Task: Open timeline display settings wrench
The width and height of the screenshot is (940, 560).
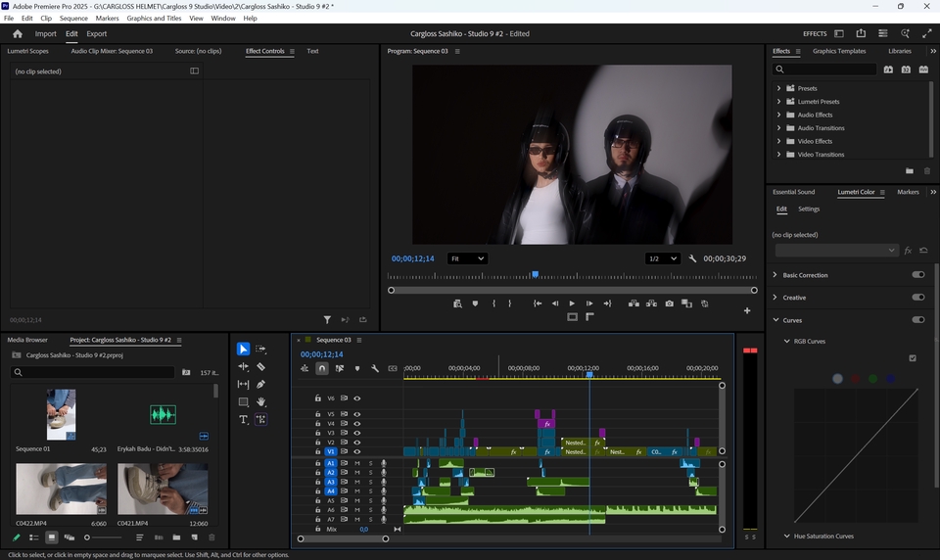Action: 375,369
